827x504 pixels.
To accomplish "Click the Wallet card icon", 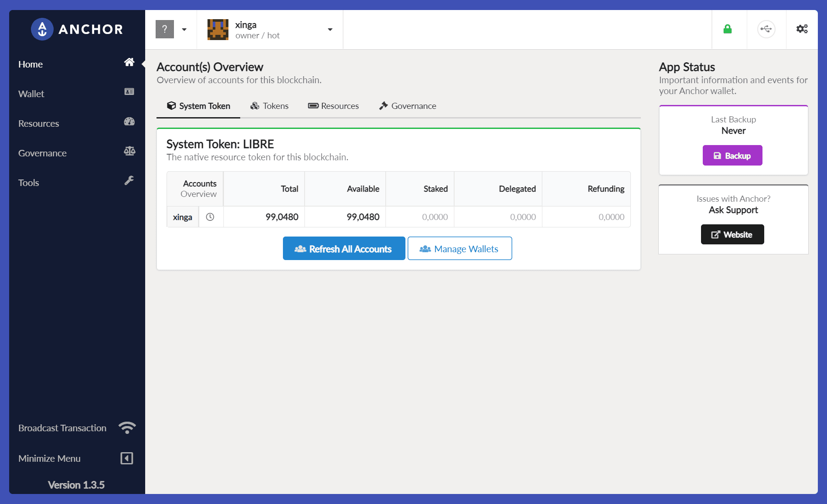I will 129,91.
